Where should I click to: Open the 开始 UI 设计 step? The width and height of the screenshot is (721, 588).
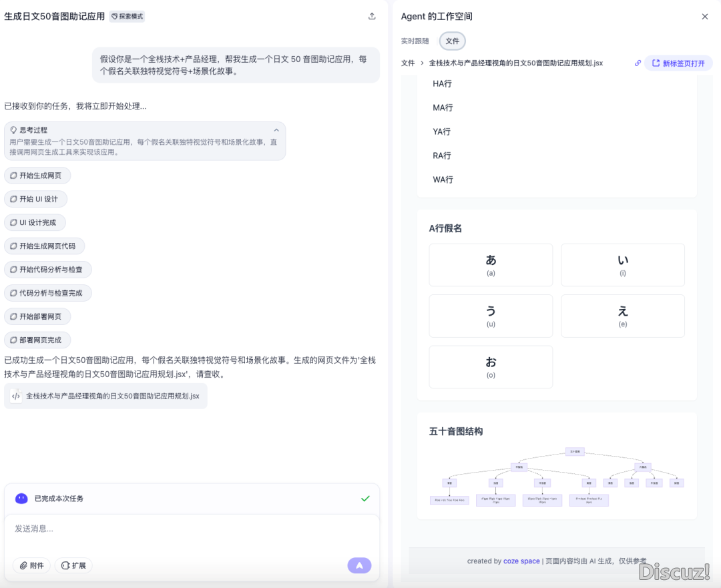[x=35, y=199]
